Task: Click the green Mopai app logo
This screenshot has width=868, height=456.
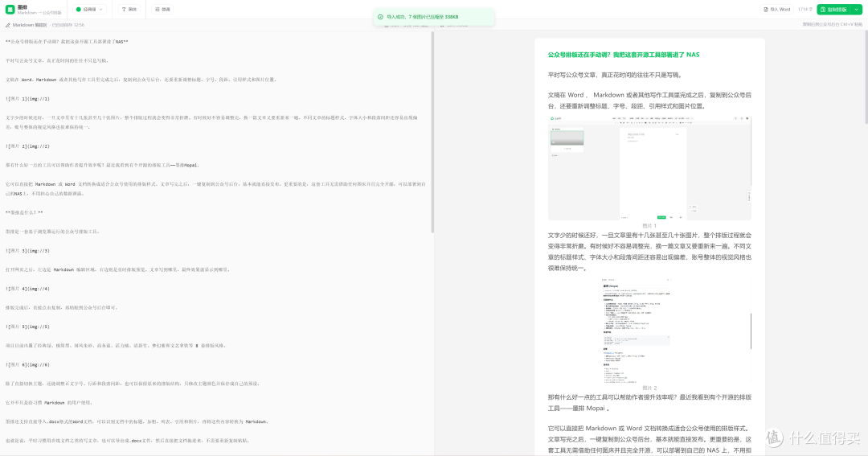Action: coord(10,10)
